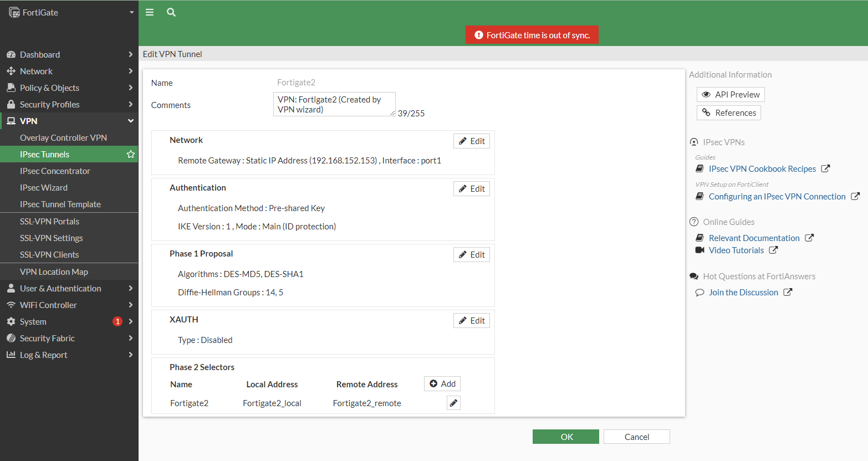
Task: Open Join the Discussion link
Action: click(743, 292)
